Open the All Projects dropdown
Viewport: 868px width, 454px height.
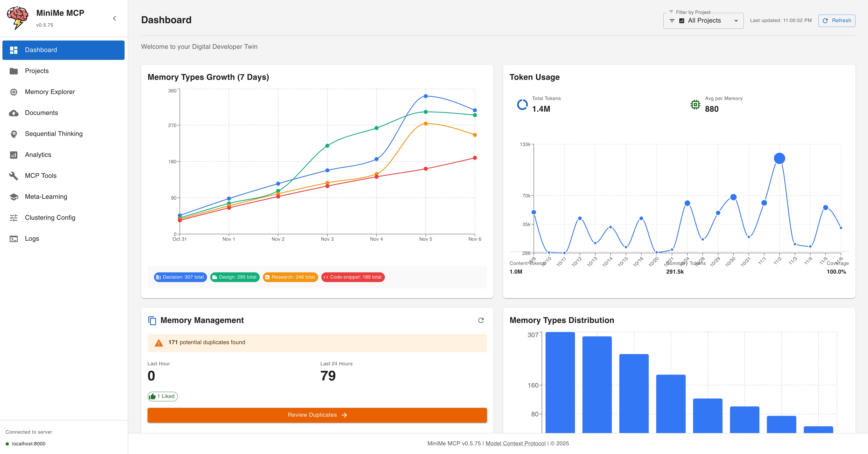703,20
